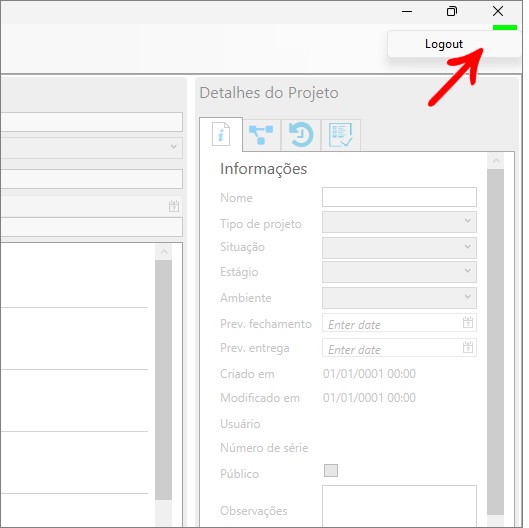Restore down the application window
The image size is (529, 528).
tap(452, 11)
